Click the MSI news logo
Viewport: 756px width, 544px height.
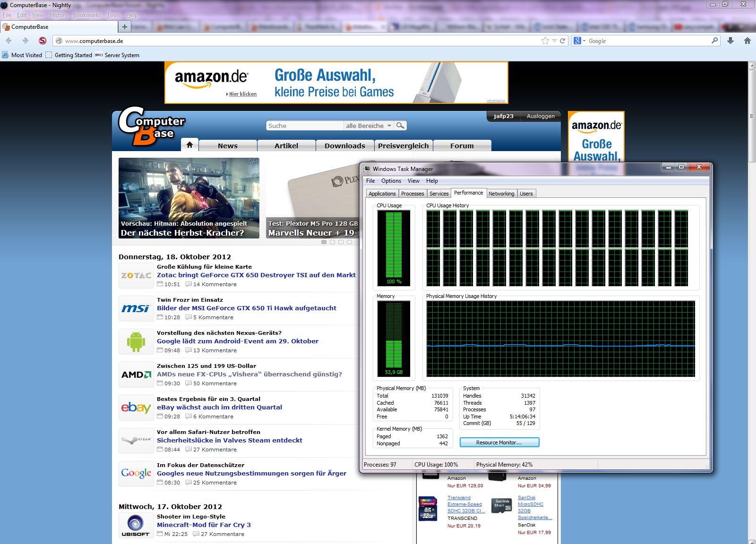[x=136, y=308]
